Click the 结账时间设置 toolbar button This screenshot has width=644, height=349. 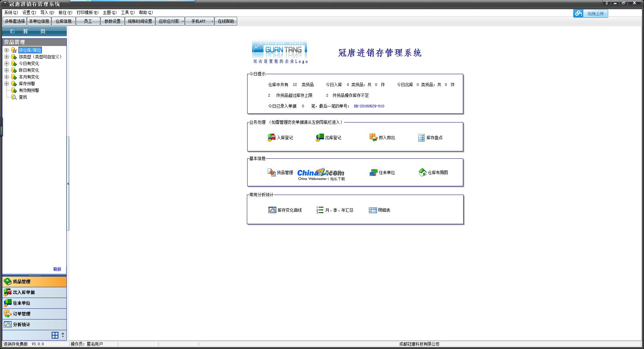(140, 21)
